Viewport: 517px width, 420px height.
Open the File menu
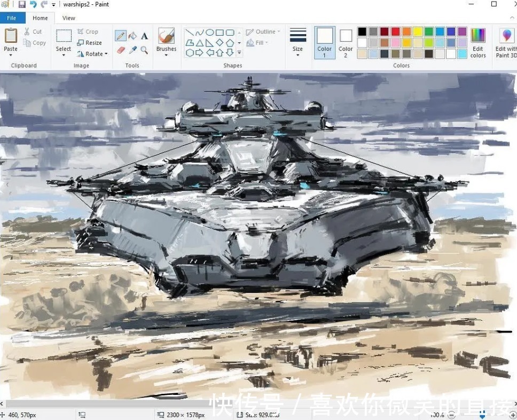12,18
